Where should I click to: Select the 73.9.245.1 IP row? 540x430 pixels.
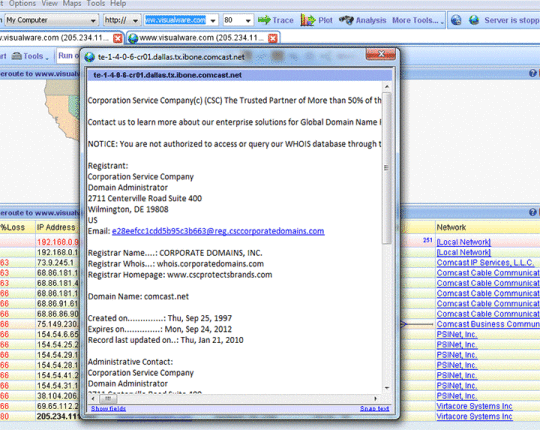[55, 263]
